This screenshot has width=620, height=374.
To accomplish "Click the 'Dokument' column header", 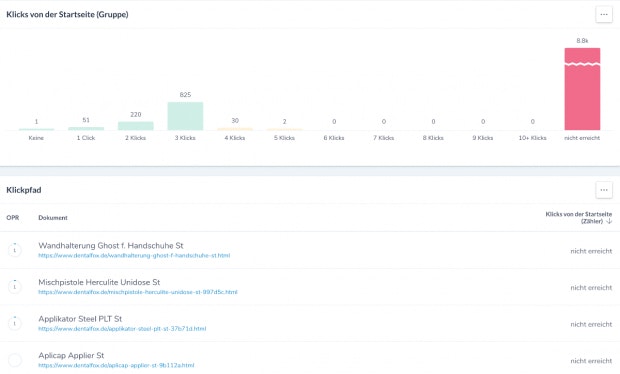I will 53,218.
